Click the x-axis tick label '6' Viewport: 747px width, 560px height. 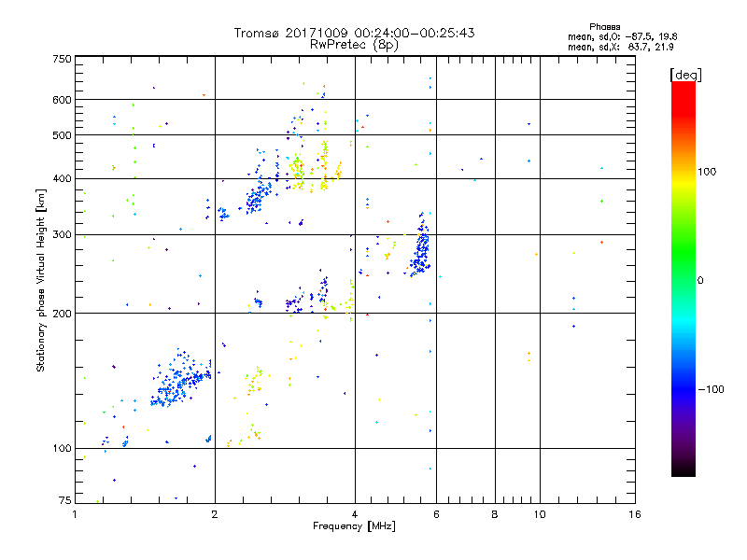tap(436, 514)
